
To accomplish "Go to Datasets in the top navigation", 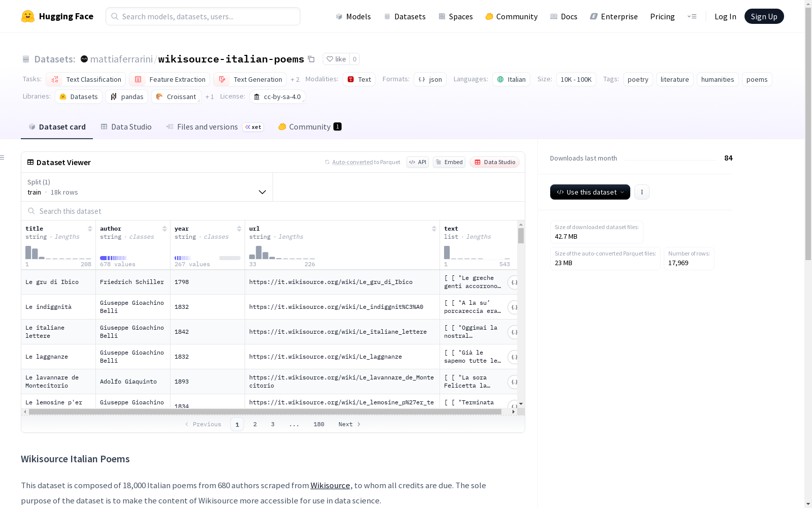I will (x=404, y=16).
